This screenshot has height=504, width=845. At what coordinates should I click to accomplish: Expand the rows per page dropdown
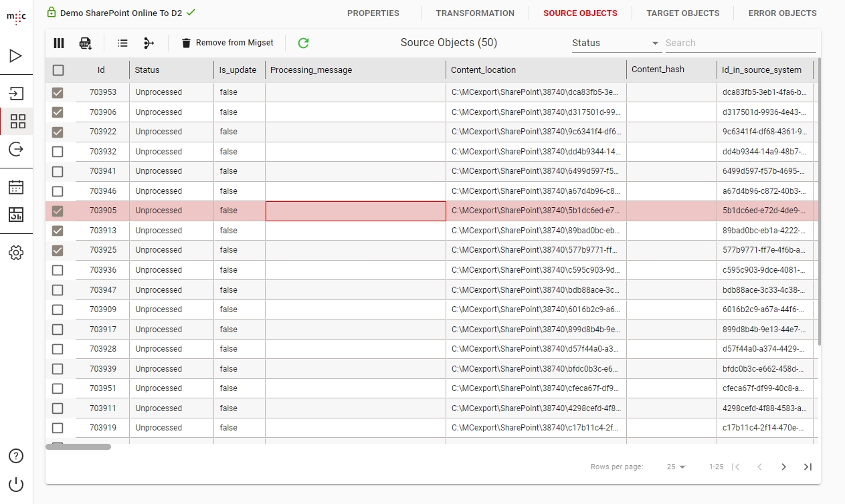pos(676,467)
